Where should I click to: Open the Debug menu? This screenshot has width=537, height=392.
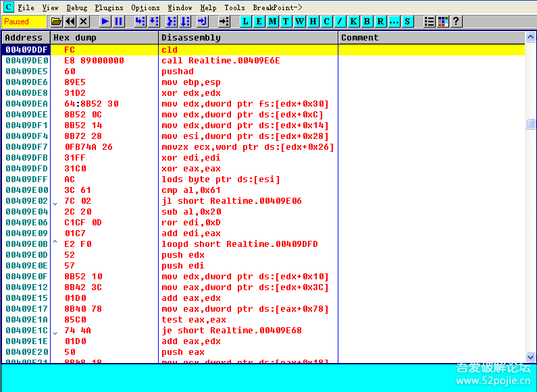coord(76,7)
